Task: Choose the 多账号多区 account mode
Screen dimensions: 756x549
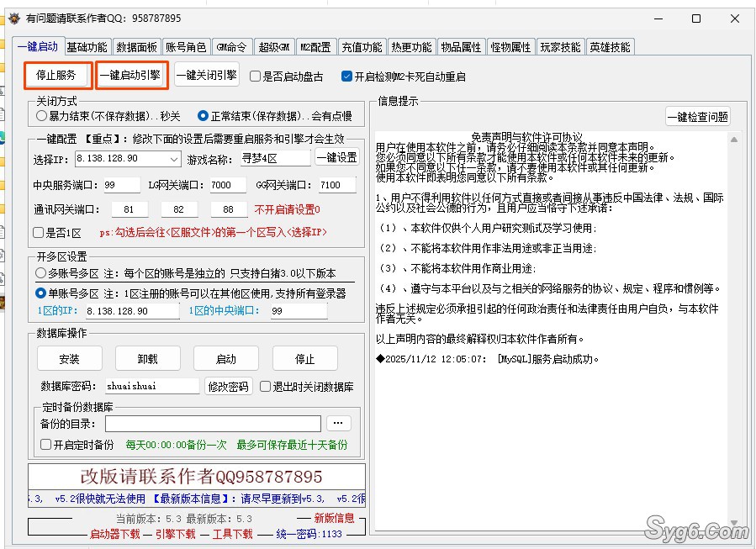Action: 40,271
